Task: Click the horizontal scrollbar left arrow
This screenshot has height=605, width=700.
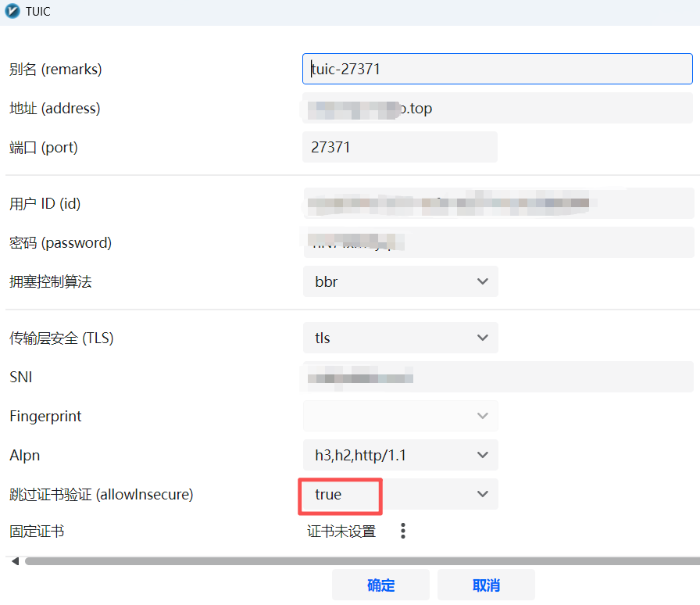Action: coord(14,561)
